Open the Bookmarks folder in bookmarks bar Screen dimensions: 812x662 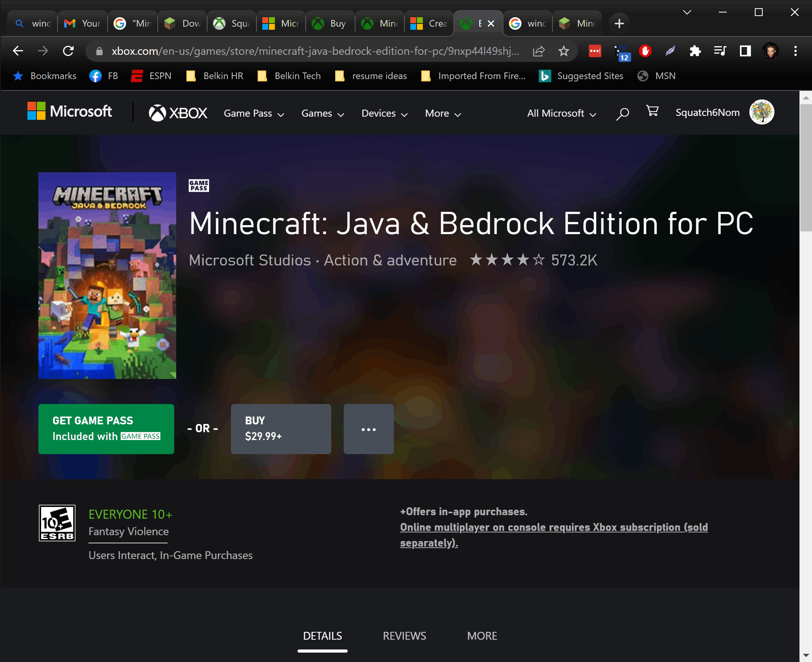[45, 76]
